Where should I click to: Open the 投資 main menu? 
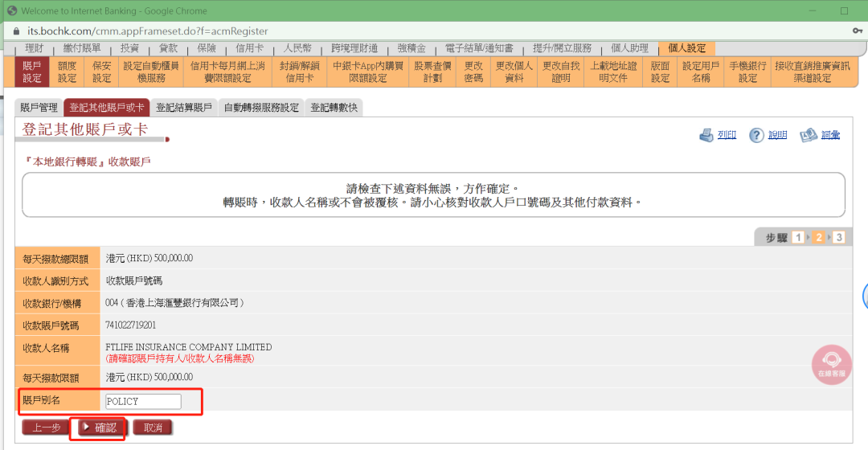point(129,48)
